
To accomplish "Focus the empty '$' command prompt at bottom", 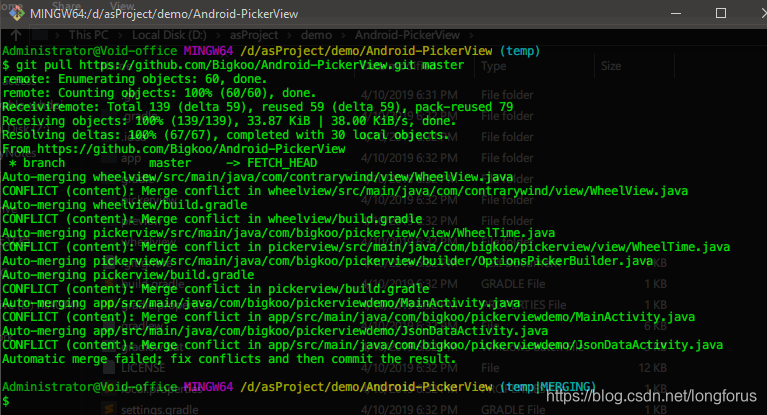I will (6, 401).
